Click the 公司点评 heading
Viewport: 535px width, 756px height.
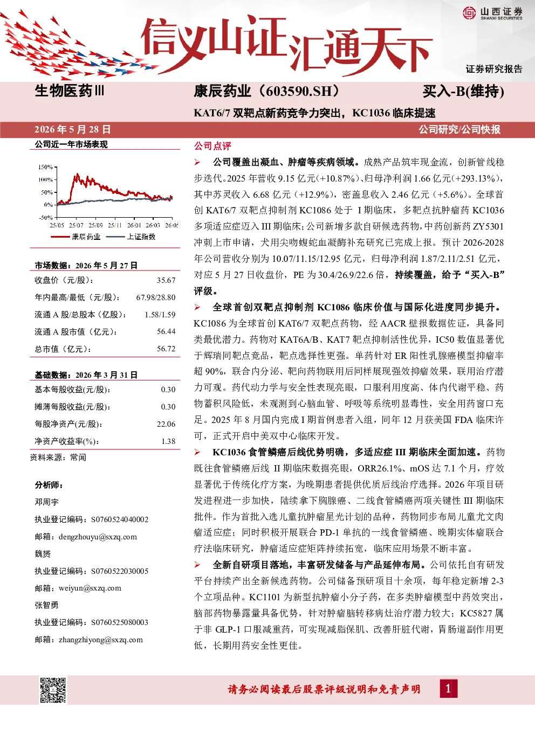click(x=212, y=146)
